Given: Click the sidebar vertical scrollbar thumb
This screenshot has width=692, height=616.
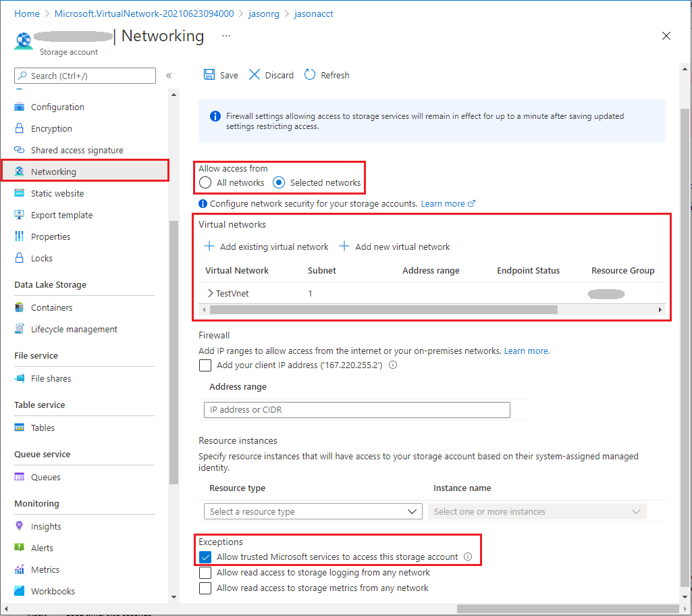Looking at the screenshot, I should click(174, 352).
